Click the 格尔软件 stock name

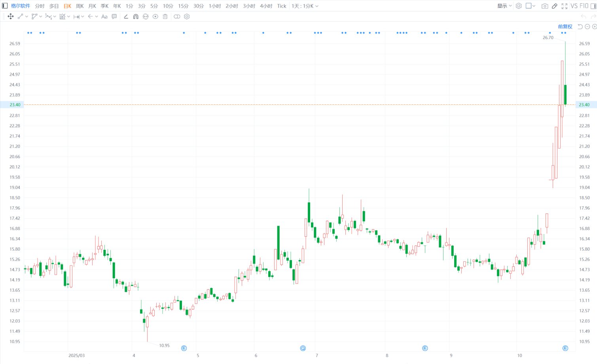tap(21, 6)
